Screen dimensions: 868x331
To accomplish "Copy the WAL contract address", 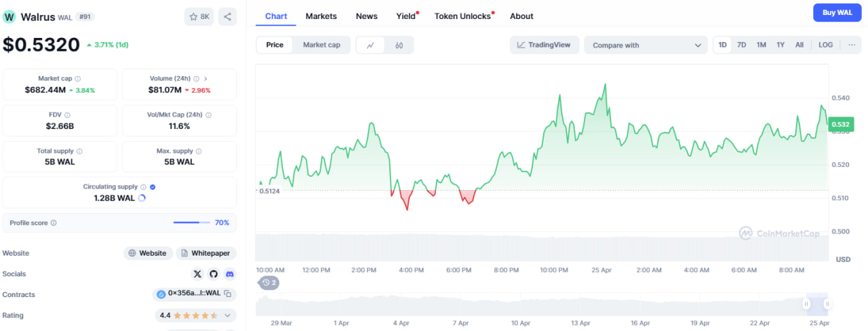I will pos(228,294).
